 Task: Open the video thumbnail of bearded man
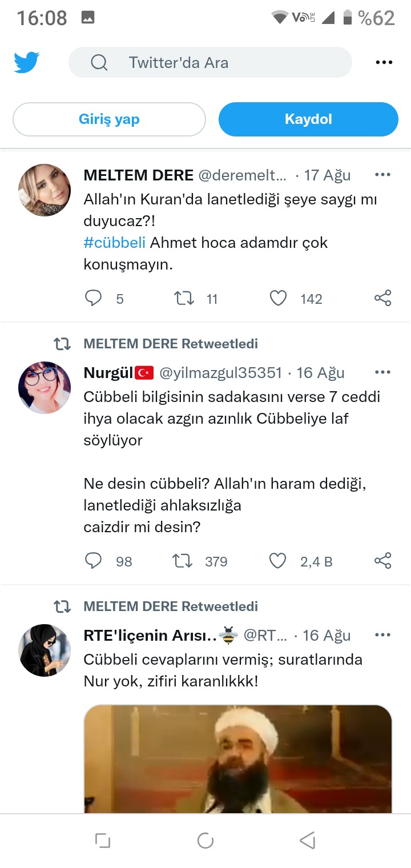click(x=238, y=758)
